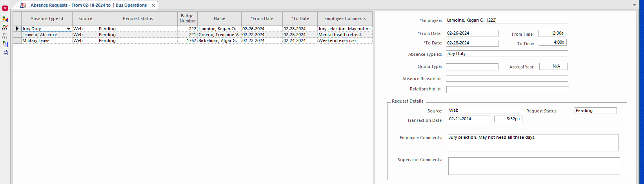Click the grayed-out palm tree toolbar icon
The height and width of the screenshot is (184, 644).
coord(5,36)
